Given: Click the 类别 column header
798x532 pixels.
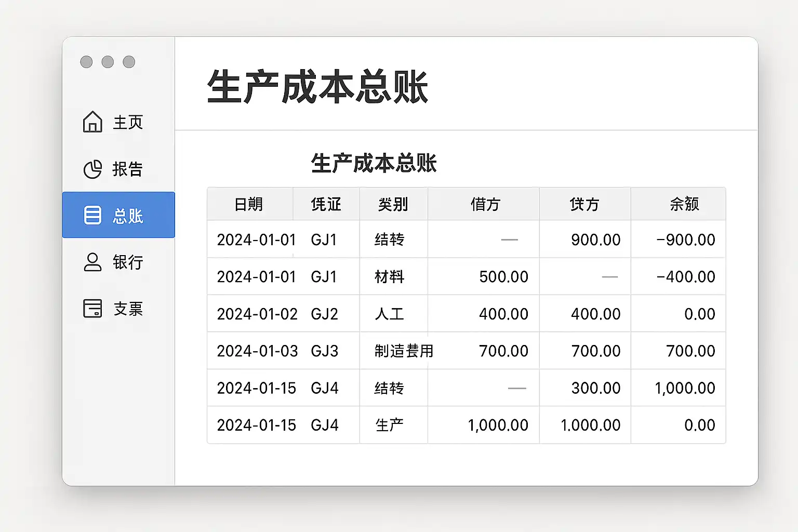Looking at the screenshot, I should pyautogui.click(x=393, y=204).
